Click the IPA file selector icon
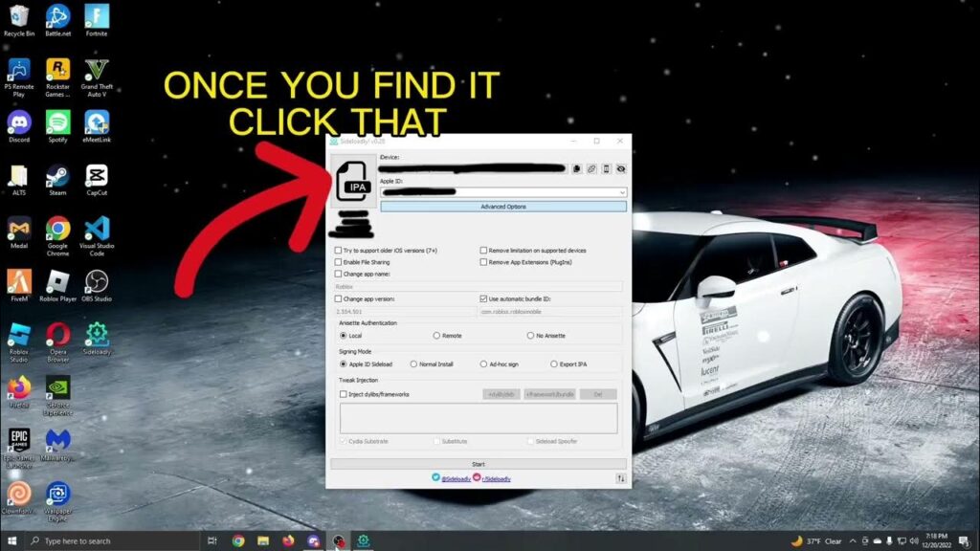Viewport: 980px width, 551px height. pos(353,181)
